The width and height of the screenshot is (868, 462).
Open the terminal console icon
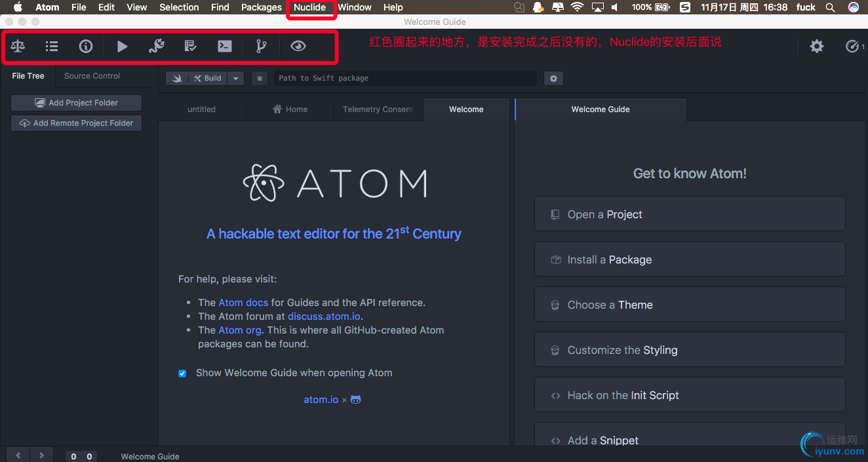[x=224, y=47]
